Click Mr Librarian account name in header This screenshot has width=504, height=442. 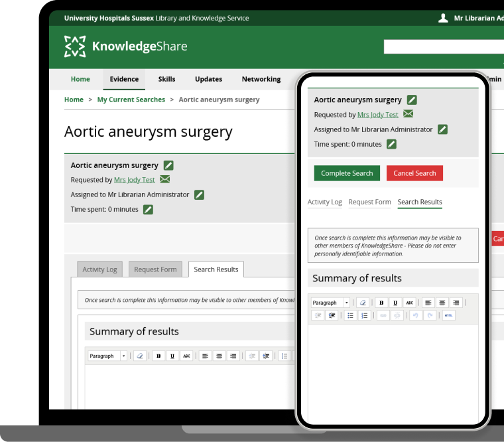tap(479, 18)
